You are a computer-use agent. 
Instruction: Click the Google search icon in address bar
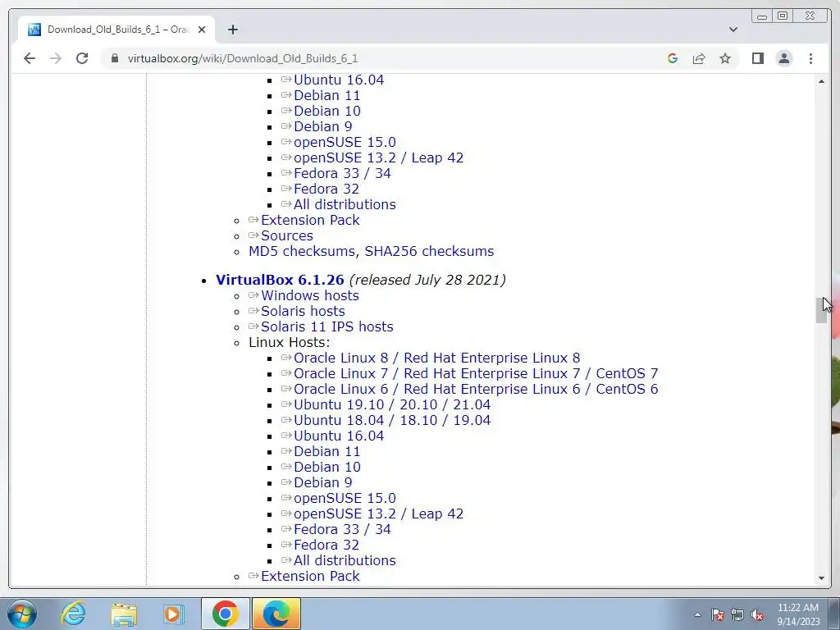click(673, 58)
